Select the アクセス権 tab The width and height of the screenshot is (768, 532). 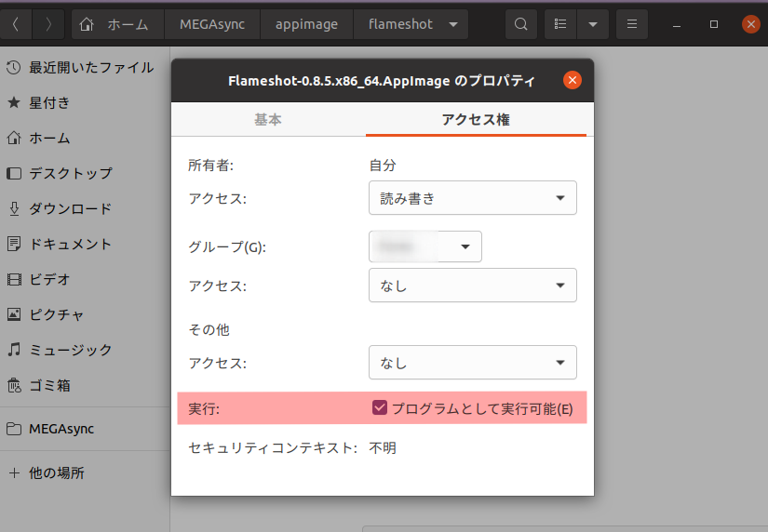(476, 119)
